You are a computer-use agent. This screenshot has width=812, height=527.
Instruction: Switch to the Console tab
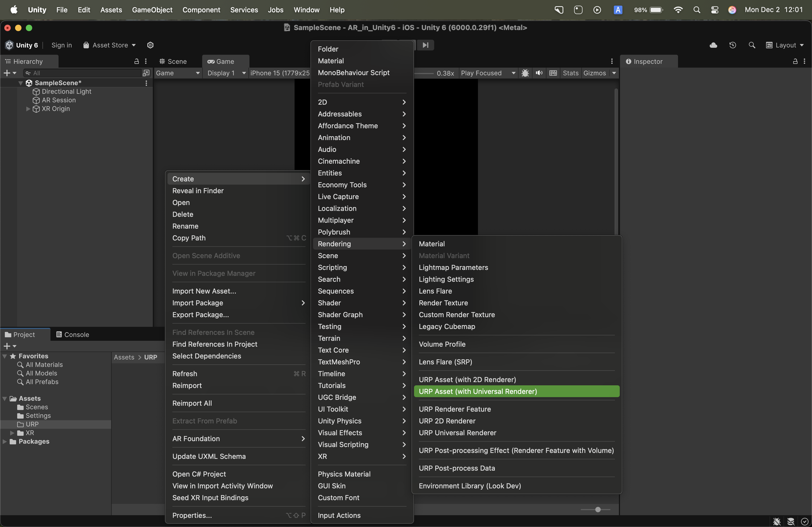pyautogui.click(x=73, y=334)
